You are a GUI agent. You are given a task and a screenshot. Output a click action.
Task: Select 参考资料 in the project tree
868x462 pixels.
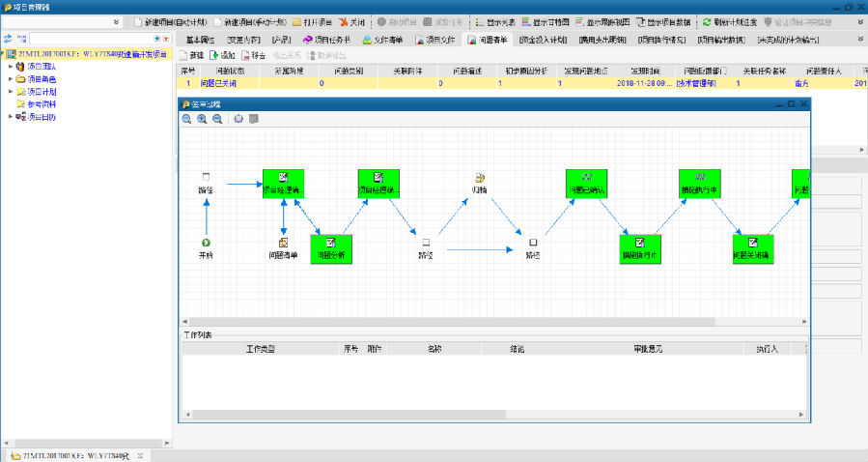[x=41, y=104]
